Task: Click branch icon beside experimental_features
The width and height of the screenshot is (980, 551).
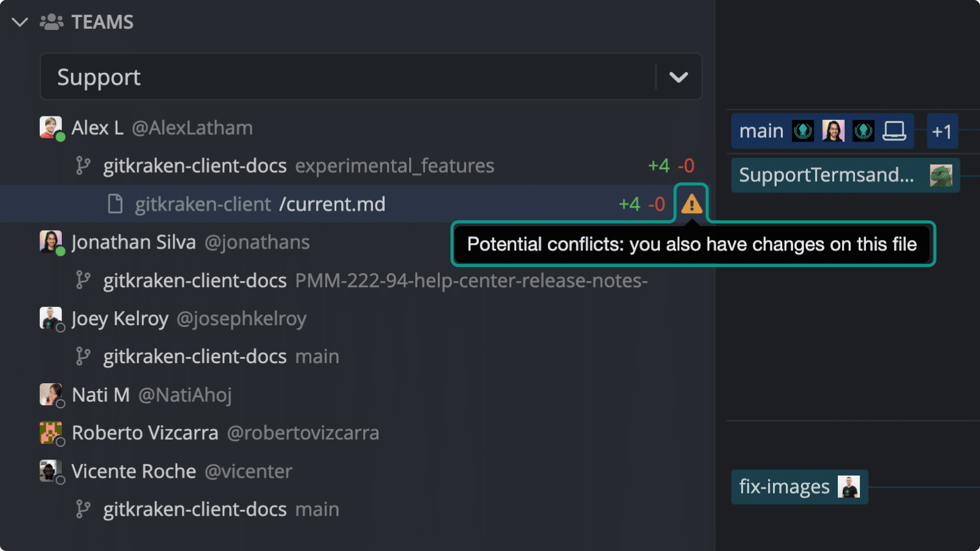Action: pyautogui.click(x=83, y=166)
